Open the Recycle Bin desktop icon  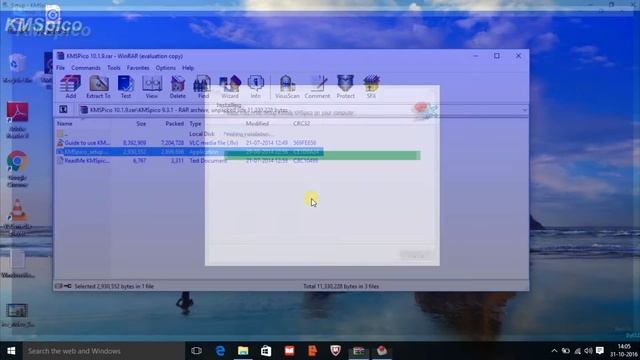pos(17,69)
